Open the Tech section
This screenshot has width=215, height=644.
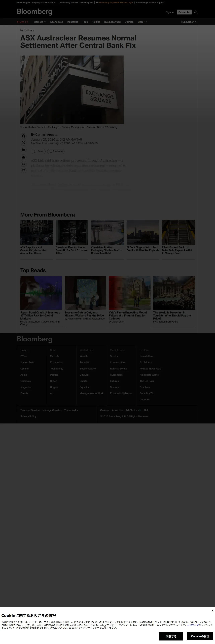(85, 22)
